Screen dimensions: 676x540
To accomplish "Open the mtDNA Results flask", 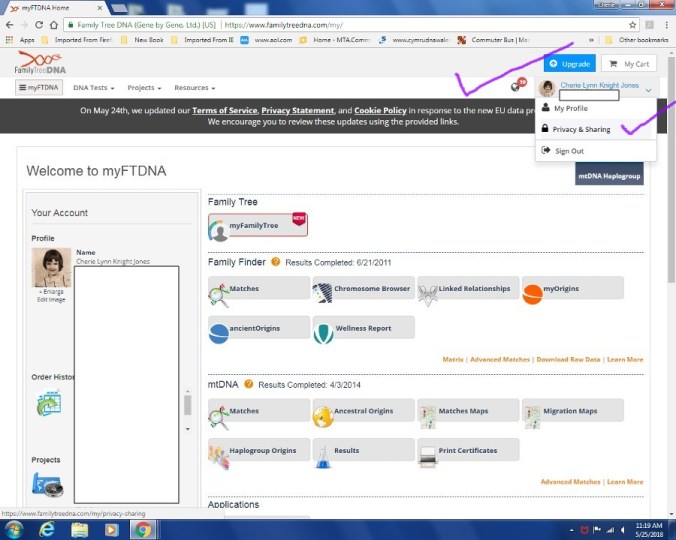I will [363, 451].
